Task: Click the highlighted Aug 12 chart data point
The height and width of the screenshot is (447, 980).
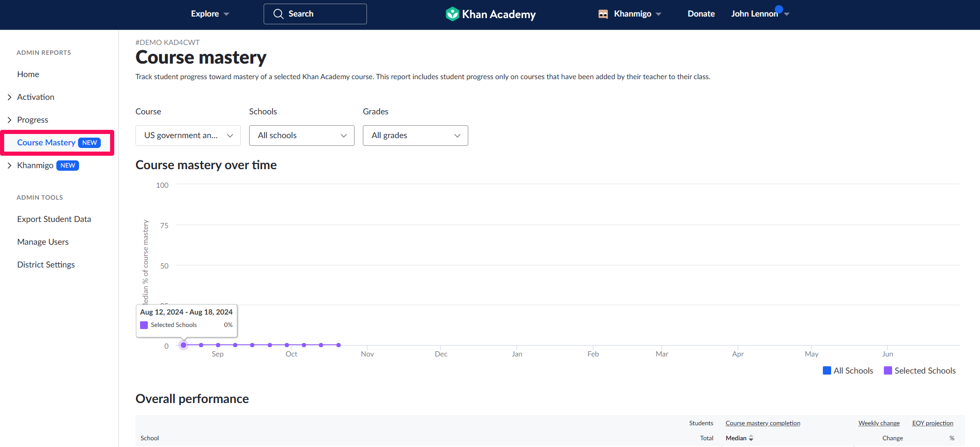Action: pos(183,345)
